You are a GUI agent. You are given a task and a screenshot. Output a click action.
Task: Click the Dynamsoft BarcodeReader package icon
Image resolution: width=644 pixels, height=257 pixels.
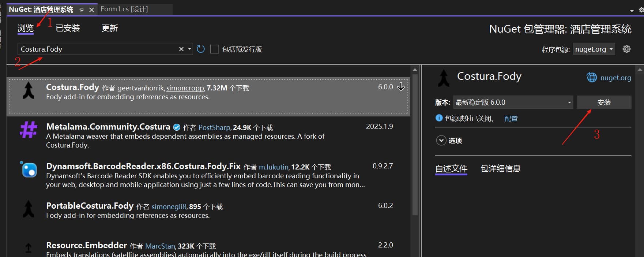[29, 170]
